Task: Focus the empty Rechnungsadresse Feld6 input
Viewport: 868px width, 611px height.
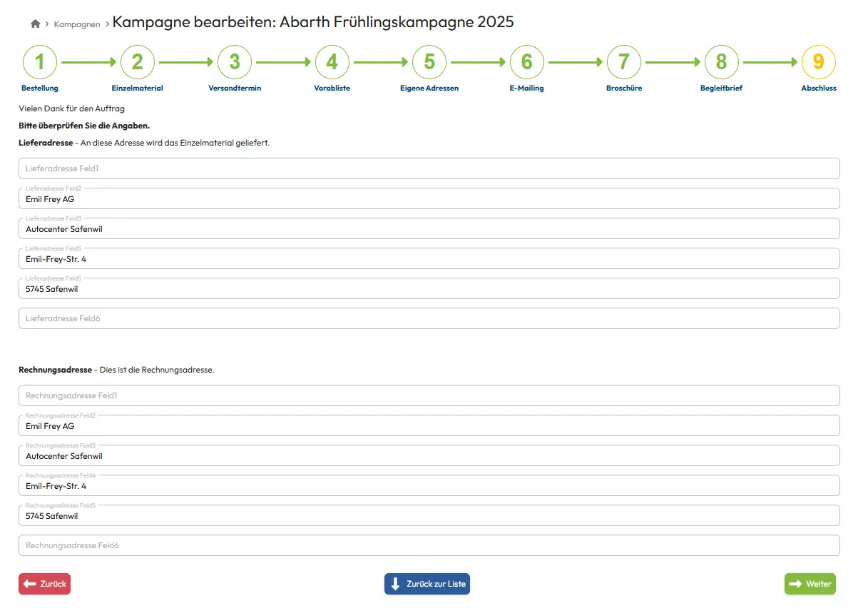Action: [x=429, y=545]
